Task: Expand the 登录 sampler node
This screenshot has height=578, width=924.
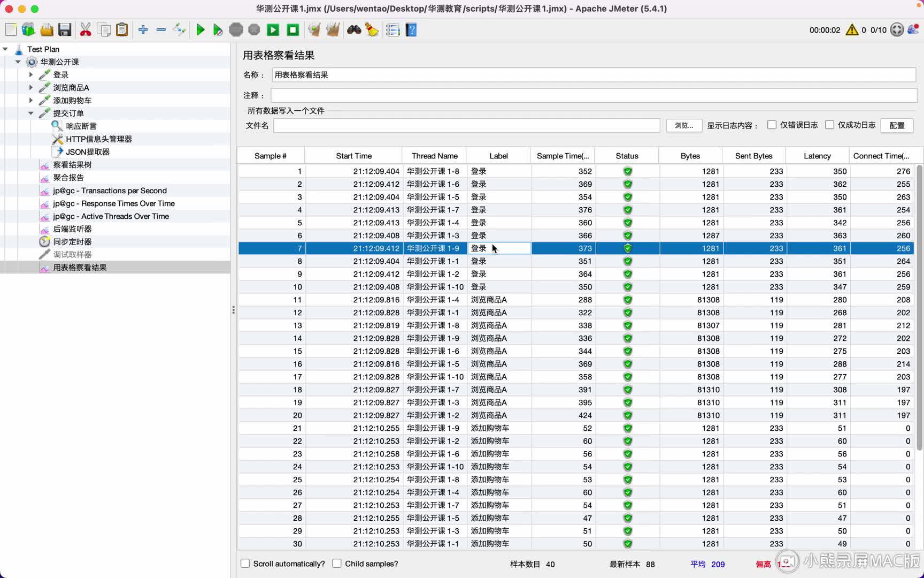Action: (x=31, y=75)
